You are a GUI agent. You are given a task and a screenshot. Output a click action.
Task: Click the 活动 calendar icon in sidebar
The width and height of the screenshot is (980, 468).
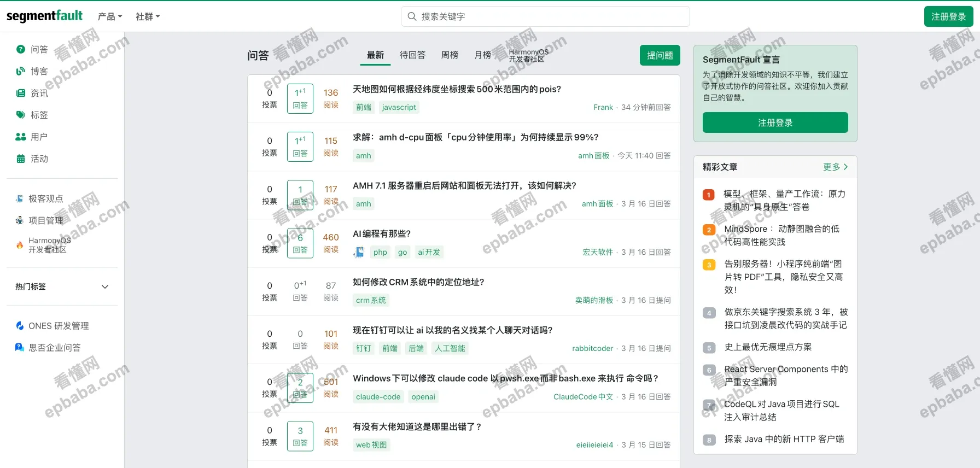21,159
